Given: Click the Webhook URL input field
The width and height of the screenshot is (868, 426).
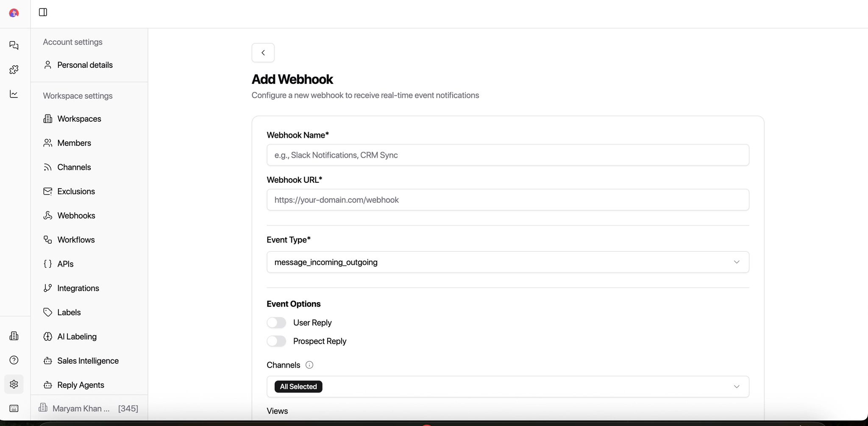Looking at the screenshot, I should (507, 200).
